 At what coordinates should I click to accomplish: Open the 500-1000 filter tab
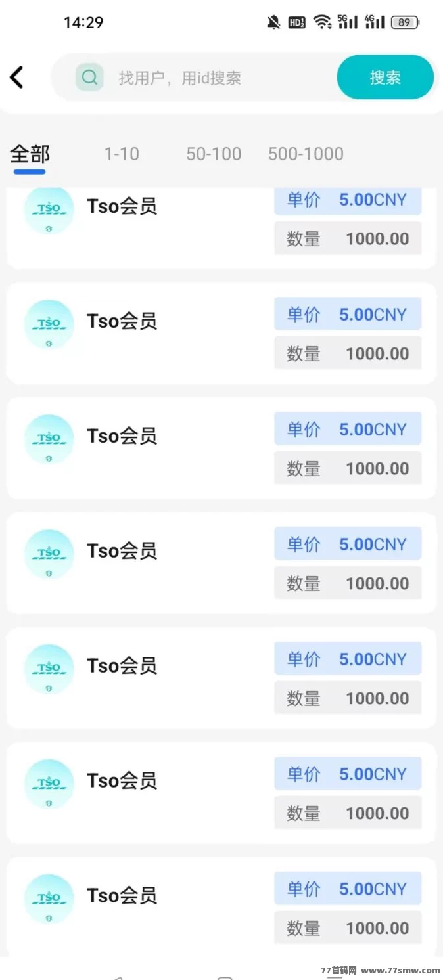pos(305,154)
